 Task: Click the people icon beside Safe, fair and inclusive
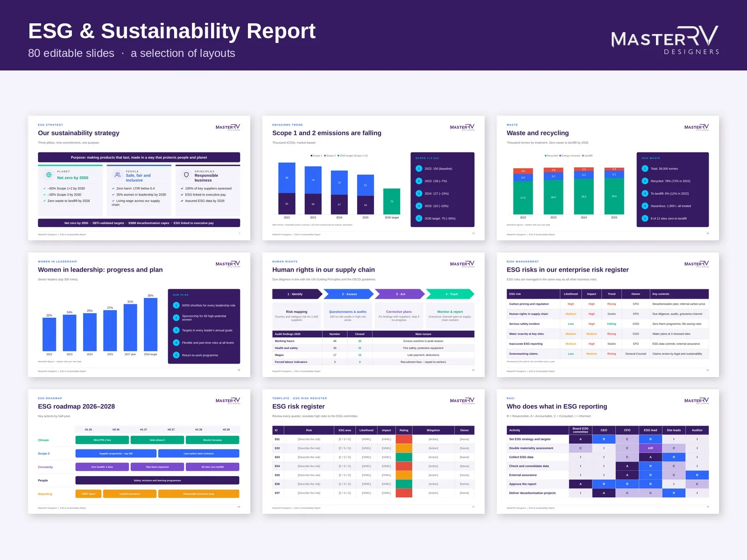(118, 175)
